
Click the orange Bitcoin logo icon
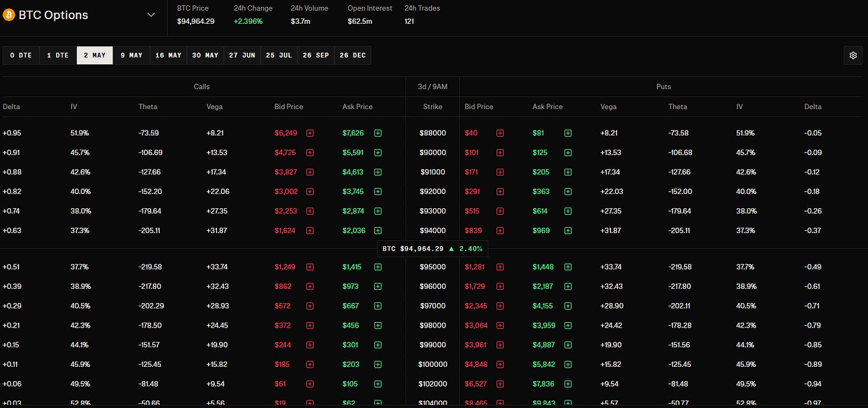pyautogui.click(x=8, y=15)
